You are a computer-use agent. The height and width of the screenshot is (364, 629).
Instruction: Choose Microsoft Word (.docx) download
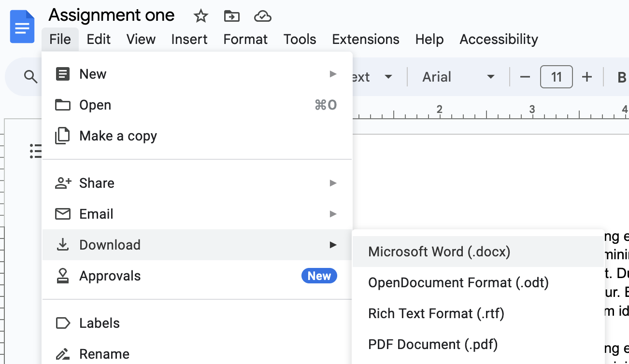(x=439, y=252)
